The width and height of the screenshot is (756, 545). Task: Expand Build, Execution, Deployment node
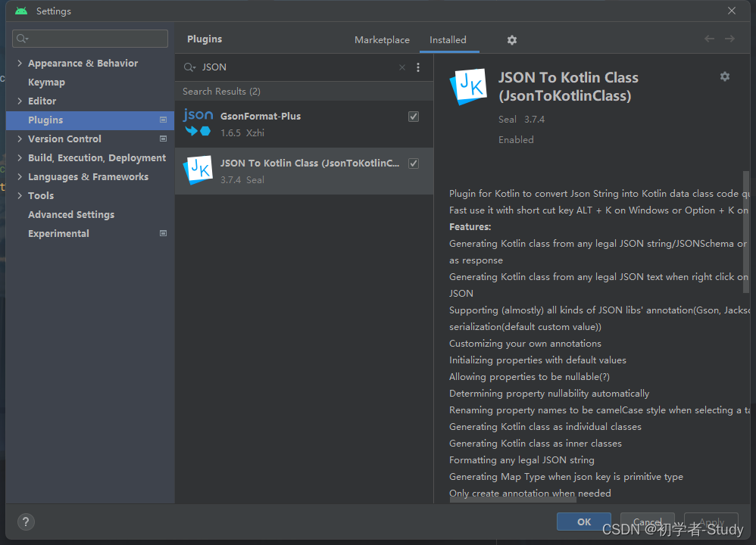click(20, 157)
